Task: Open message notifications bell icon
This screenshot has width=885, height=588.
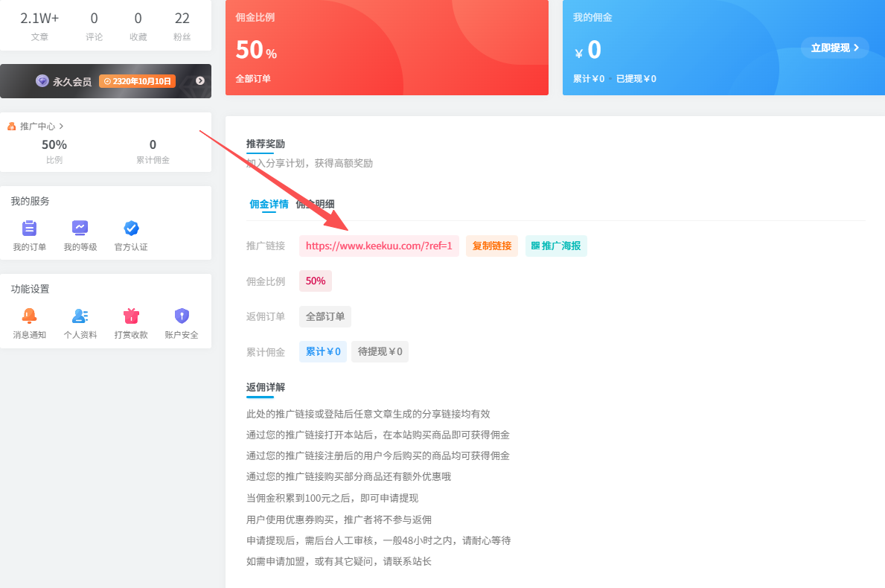Action: point(29,316)
